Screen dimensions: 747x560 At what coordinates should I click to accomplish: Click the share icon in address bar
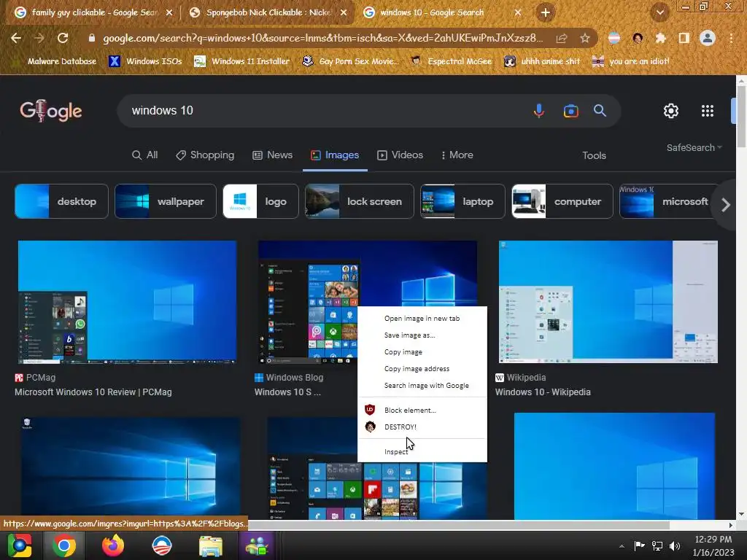click(561, 38)
